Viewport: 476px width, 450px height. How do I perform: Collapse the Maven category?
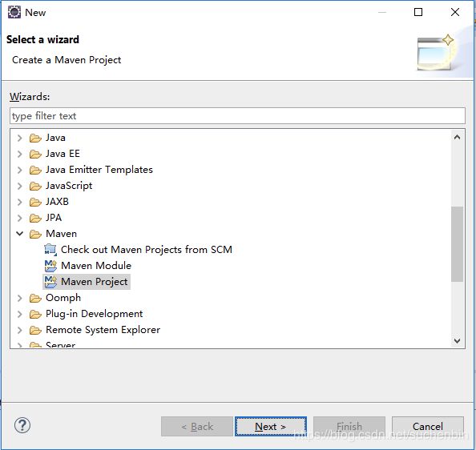[20, 234]
